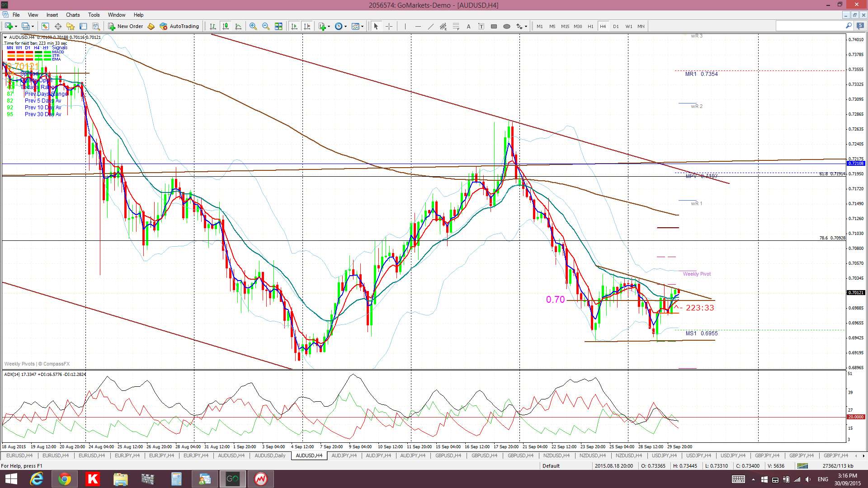This screenshot has width=868, height=488.
Task: Open the File menu
Action: (16, 15)
